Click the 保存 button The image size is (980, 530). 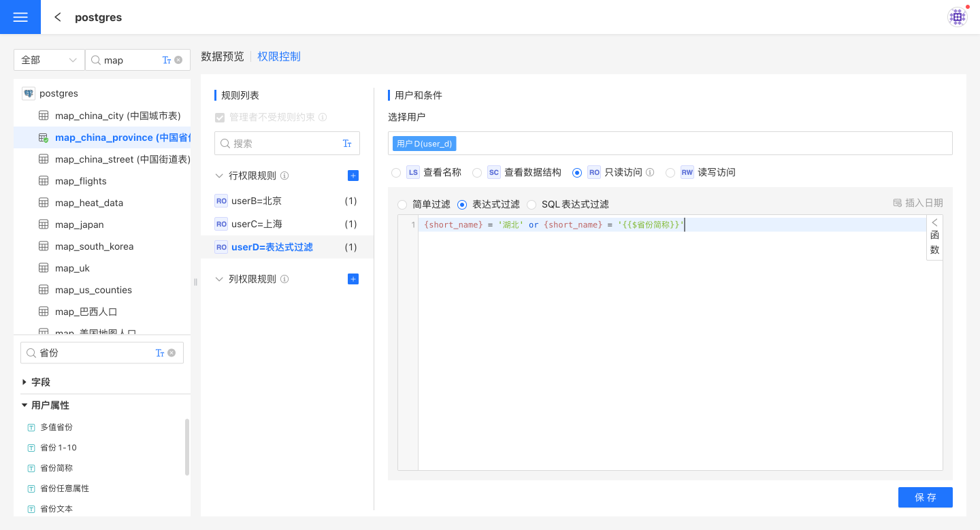(x=925, y=497)
